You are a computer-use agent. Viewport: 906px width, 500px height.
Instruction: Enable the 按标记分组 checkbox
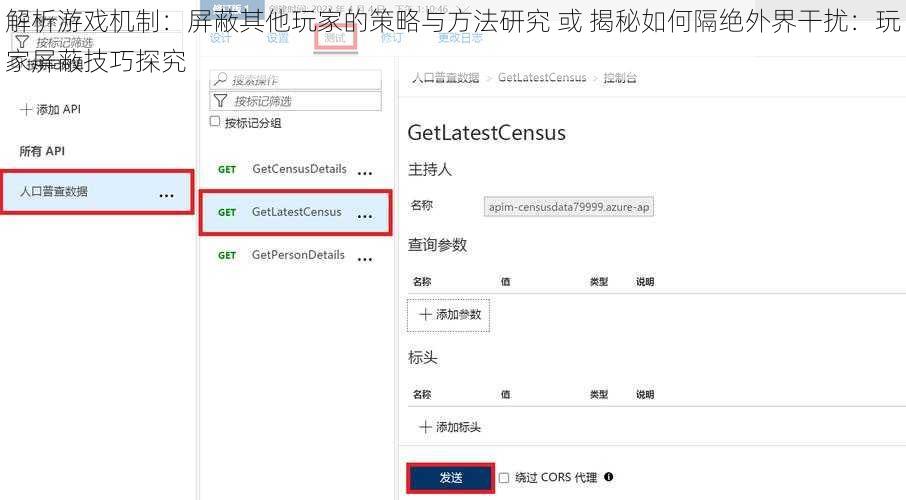tap(215, 121)
